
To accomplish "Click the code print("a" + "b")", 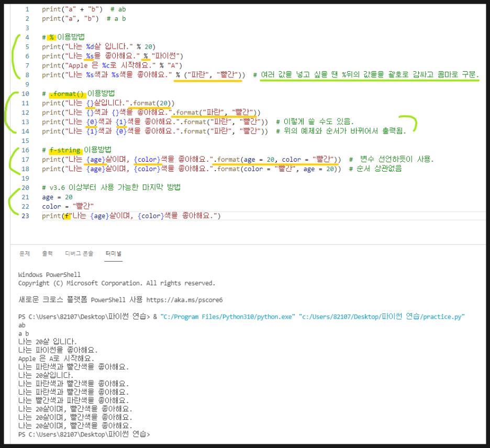I will click(x=72, y=9).
